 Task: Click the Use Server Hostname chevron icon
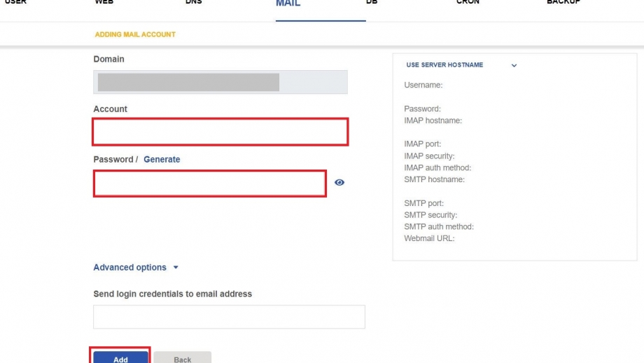point(514,65)
